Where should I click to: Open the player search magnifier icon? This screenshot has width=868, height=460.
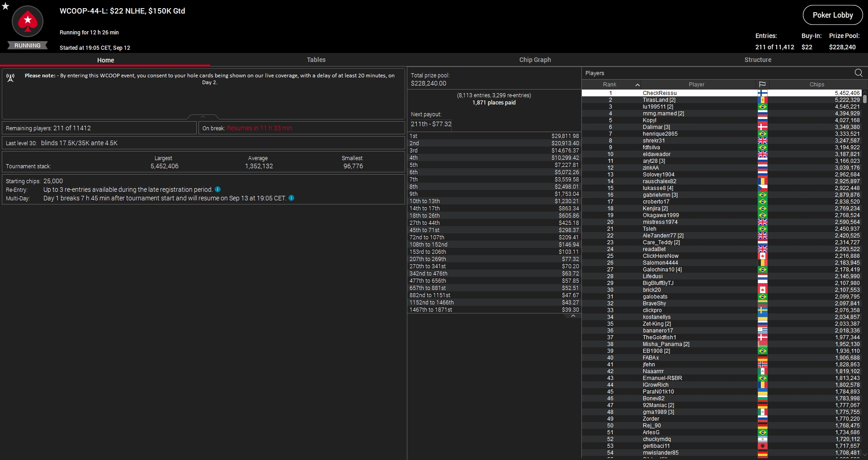pos(859,73)
